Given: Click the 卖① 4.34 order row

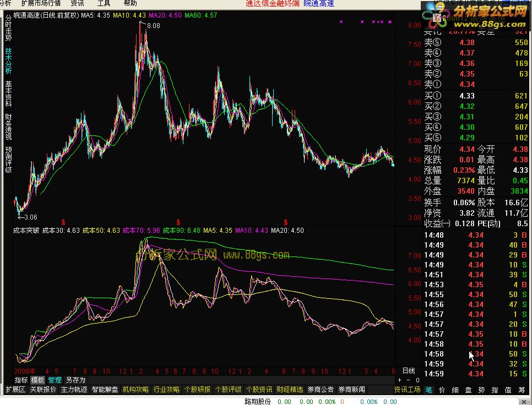Looking at the screenshot, I should click(x=476, y=84).
